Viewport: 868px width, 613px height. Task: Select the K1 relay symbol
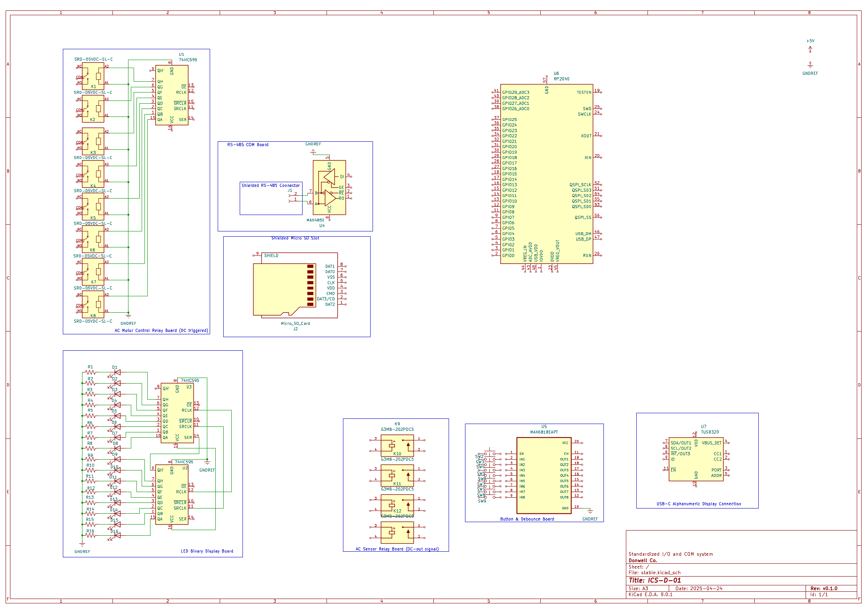93,76
